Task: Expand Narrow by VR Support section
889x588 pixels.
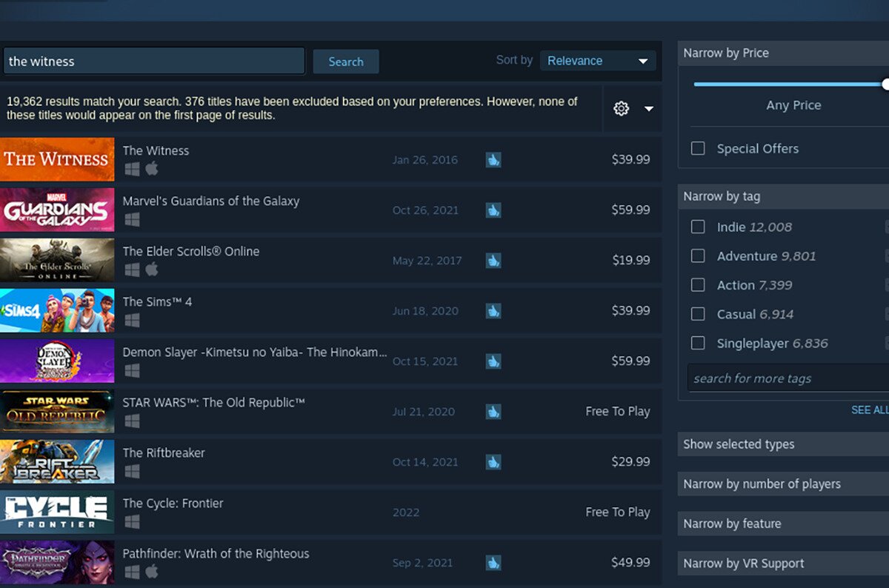Action: pyautogui.click(x=783, y=564)
